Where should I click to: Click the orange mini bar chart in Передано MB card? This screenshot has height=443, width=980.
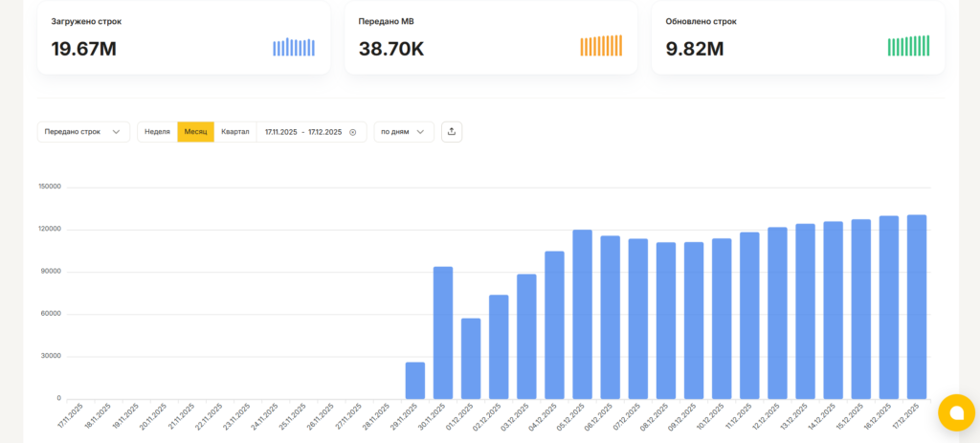pyautogui.click(x=601, y=46)
